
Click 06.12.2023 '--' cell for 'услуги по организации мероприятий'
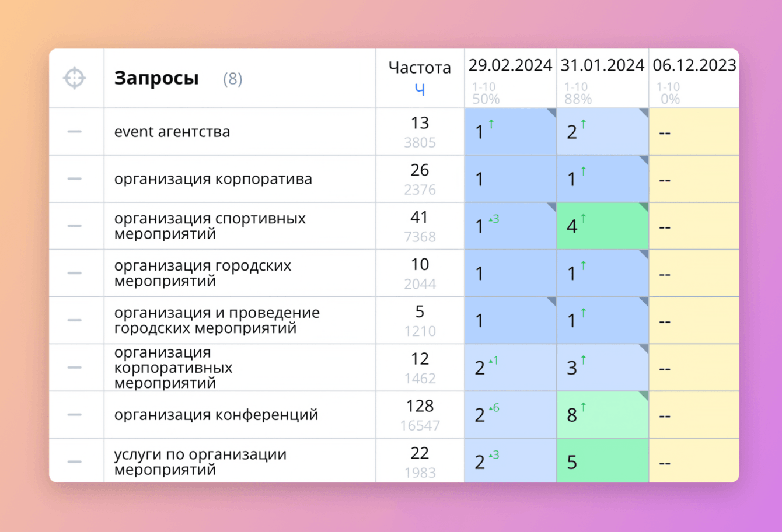pyautogui.click(x=694, y=460)
